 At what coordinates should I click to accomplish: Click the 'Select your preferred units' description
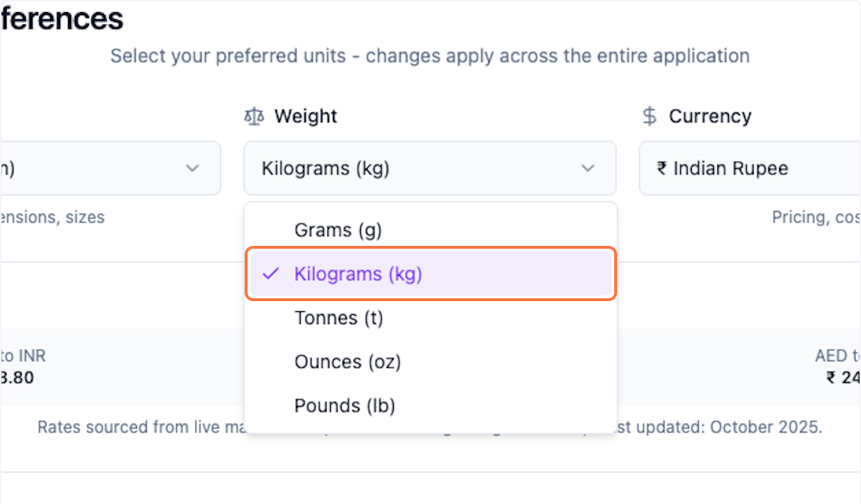[429, 56]
